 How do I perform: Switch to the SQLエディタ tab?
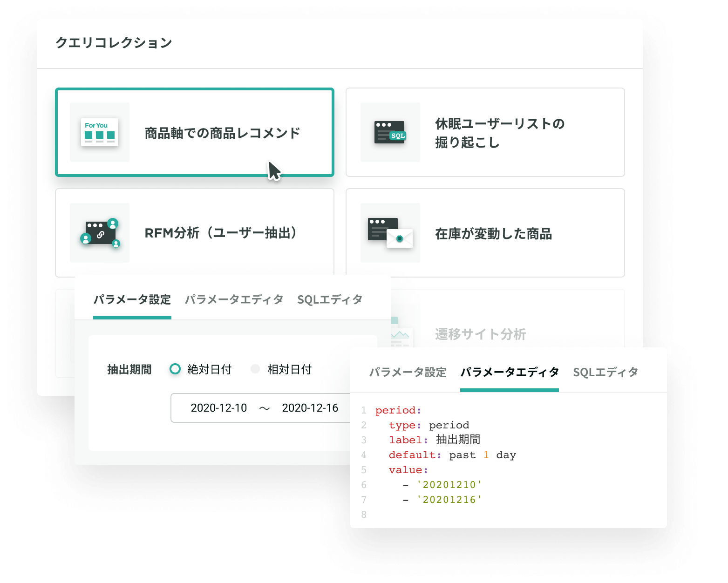tap(606, 372)
